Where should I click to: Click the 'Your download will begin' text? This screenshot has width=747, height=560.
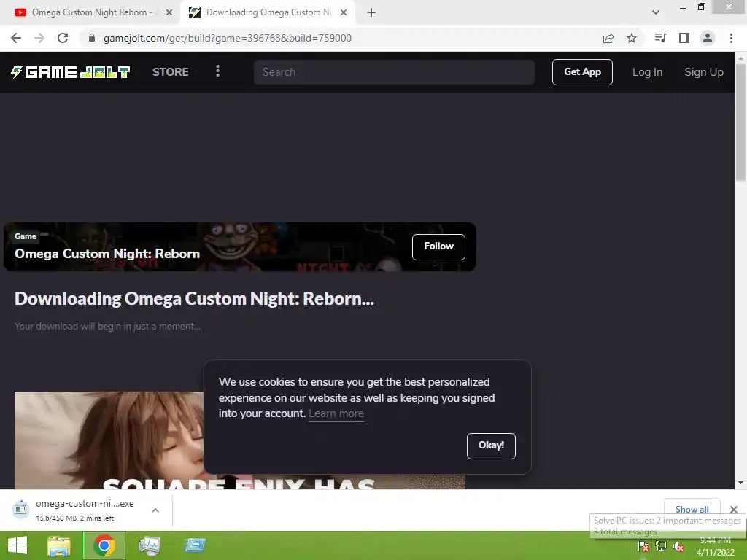tap(107, 326)
